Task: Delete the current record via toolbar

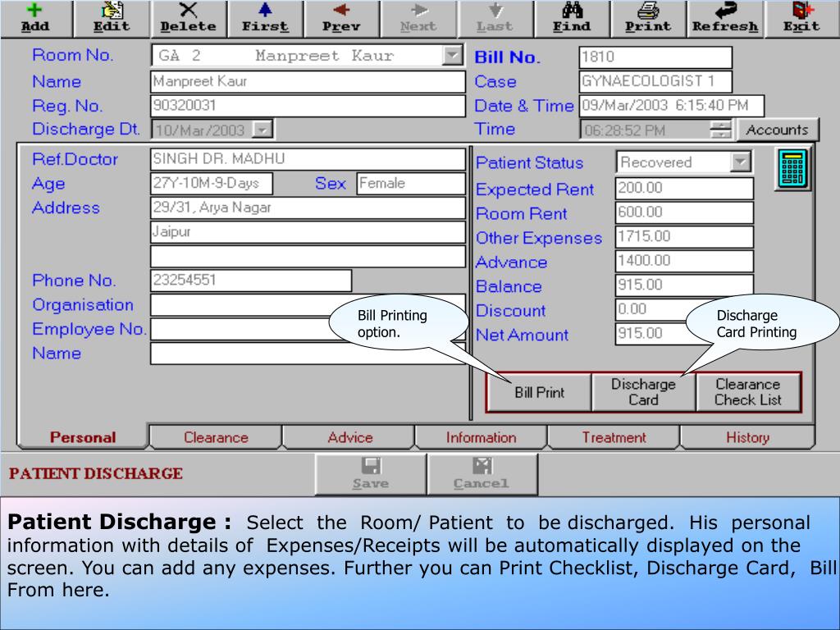Action: pos(188,18)
